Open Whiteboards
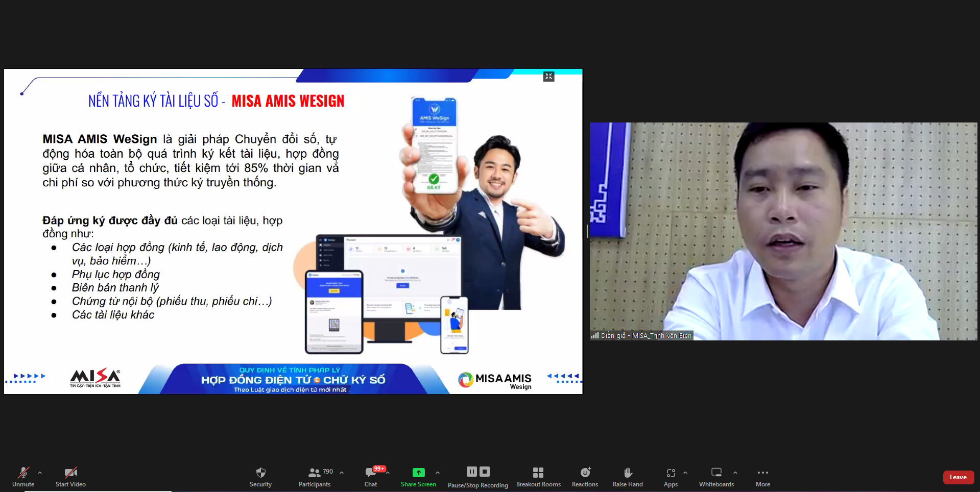This screenshot has width=980, height=492. pos(716,473)
